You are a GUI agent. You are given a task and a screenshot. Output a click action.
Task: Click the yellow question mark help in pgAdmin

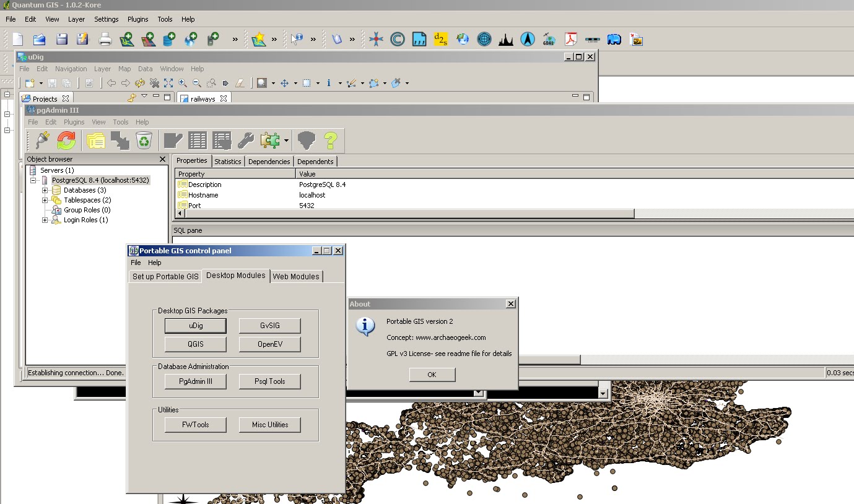331,141
